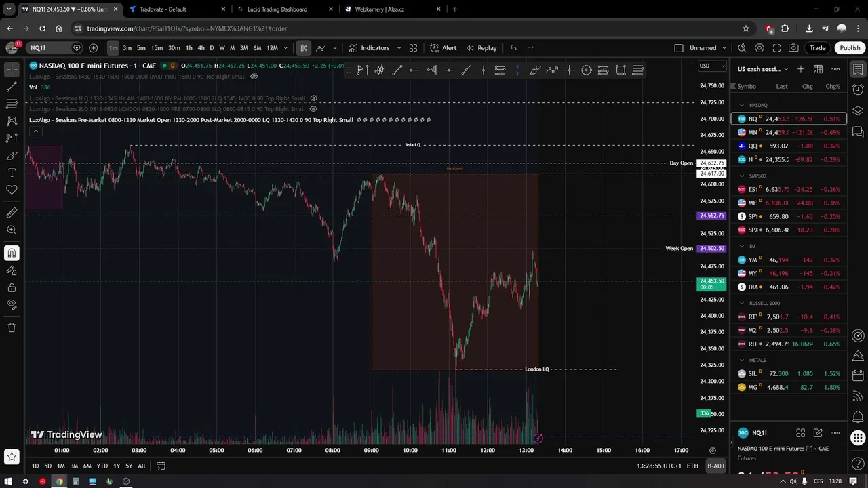Screen dimensions: 868x488
Task: Select the text annotation tool
Action: pyautogui.click(x=12, y=173)
